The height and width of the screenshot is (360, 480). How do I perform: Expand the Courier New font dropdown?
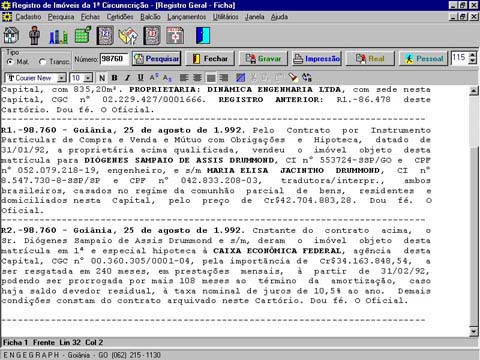[x=61, y=78]
